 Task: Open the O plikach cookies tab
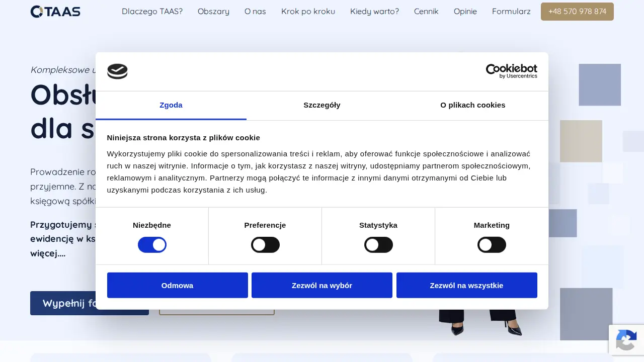[473, 105]
